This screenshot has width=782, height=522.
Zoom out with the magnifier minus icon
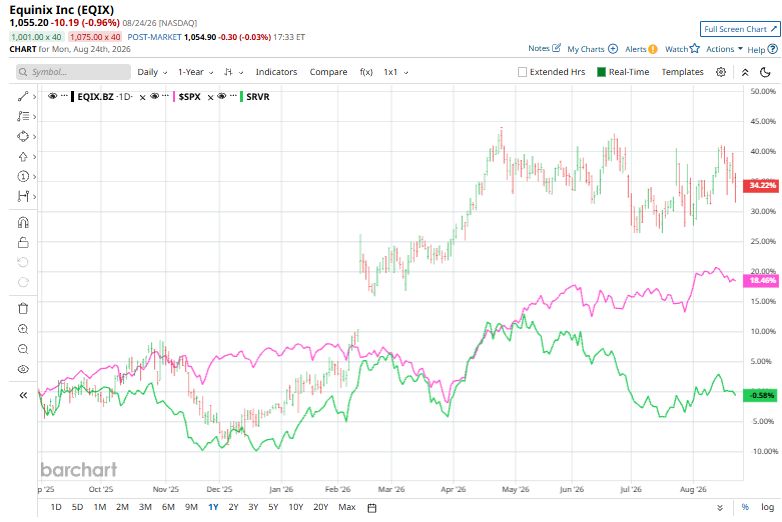[x=23, y=349]
